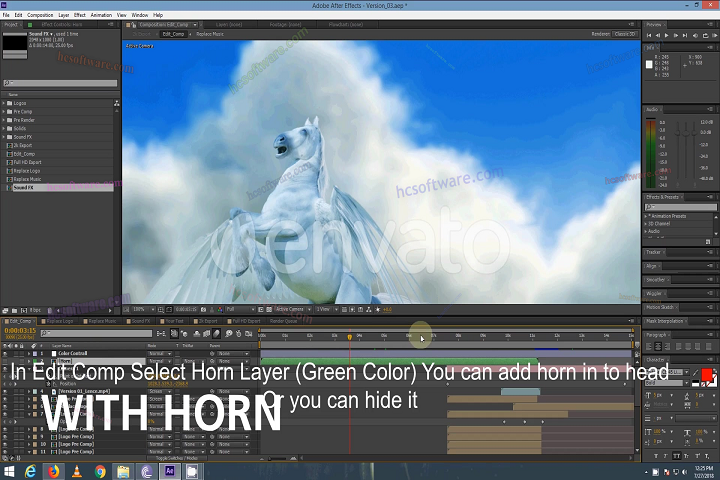Toggle loop option in the Preview panel
This screenshot has height=480, width=720.
click(x=705, y=35)
